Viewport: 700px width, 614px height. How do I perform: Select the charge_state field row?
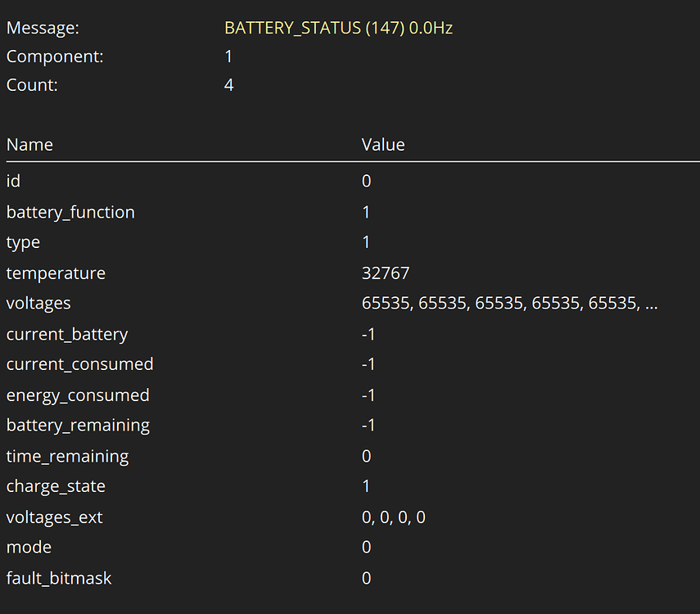point(56,485)
